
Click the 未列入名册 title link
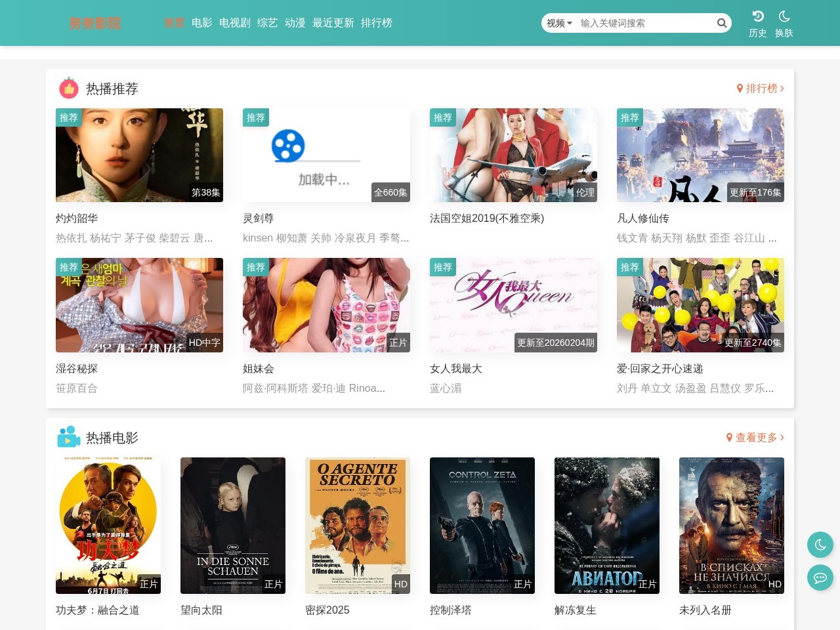[705, 610]
